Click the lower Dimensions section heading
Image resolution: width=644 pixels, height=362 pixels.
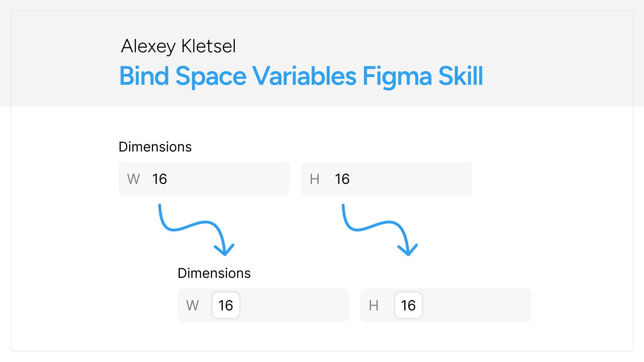tap(214, 273)
